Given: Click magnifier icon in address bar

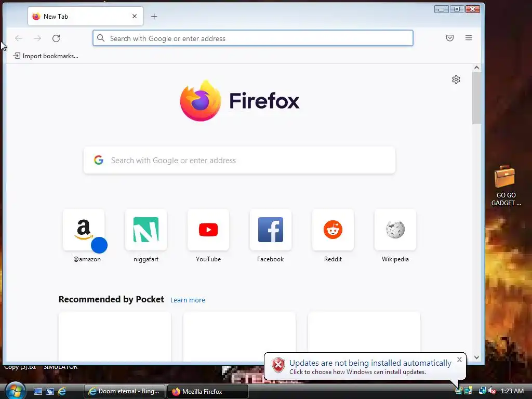Looking at the screenshot, I should click(x=101, y=38).
